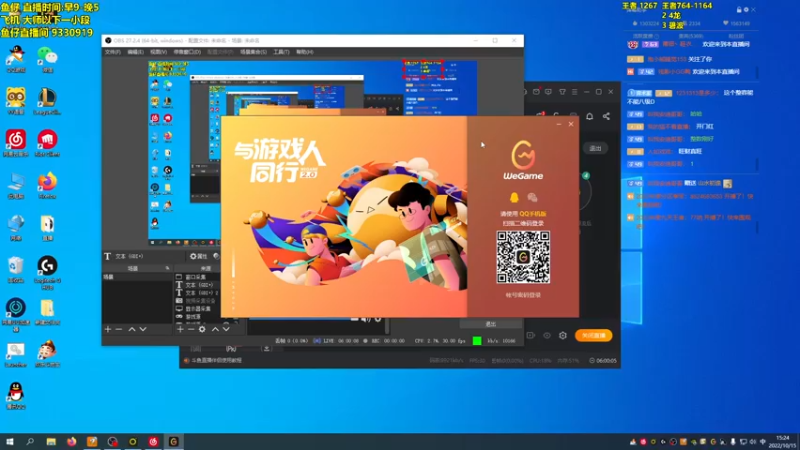Viewport: 800px width, 450px height.
Task: Toggle the eye icon in streaming app bottom bar
Action: click(x=547, y=335)
